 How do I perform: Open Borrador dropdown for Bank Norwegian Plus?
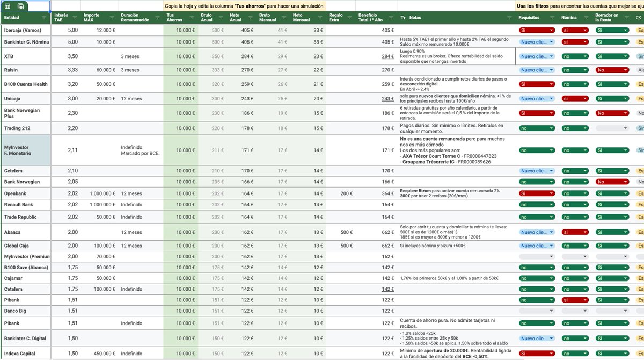click(612, 113)
